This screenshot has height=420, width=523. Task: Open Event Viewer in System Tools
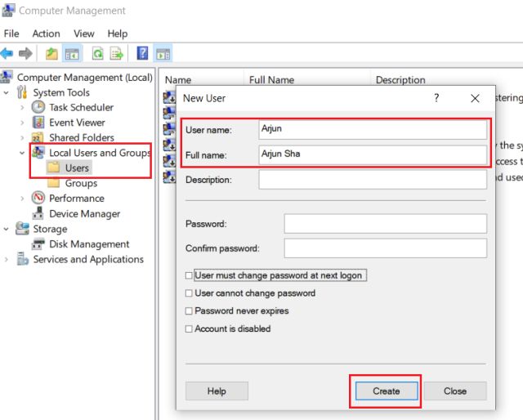[77, 123]
